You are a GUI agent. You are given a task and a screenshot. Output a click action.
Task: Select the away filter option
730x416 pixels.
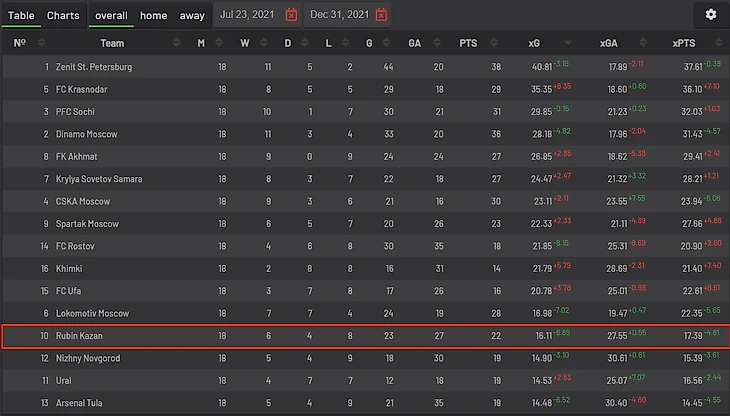192,16
